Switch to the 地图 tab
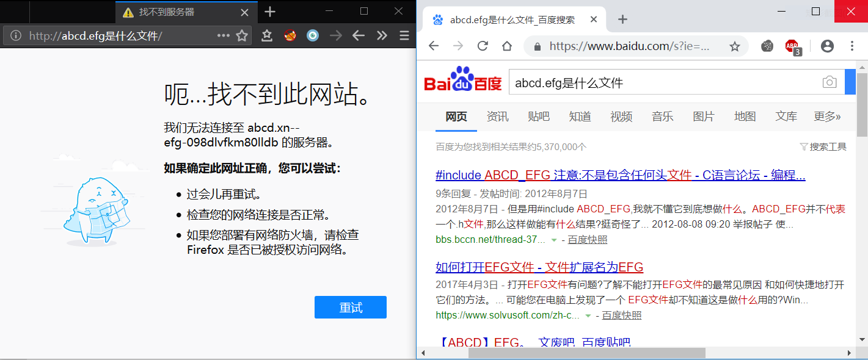This screenshot has width=868, height=360. click(745, 117)
